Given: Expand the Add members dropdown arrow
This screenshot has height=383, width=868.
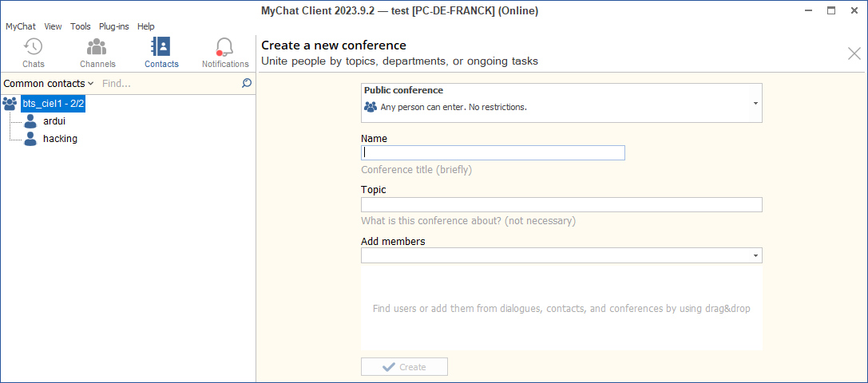Looking at the screenshot, I should [x=755, y=255].
